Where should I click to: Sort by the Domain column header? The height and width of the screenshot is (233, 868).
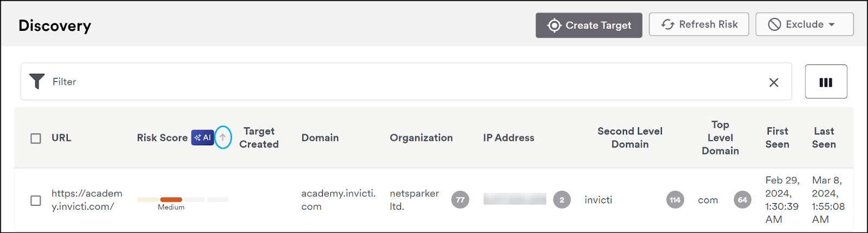[320, 138]
